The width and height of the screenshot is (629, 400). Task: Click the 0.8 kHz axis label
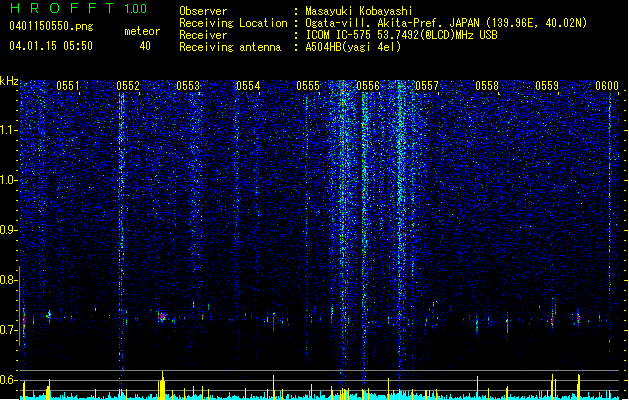[9, 280]
